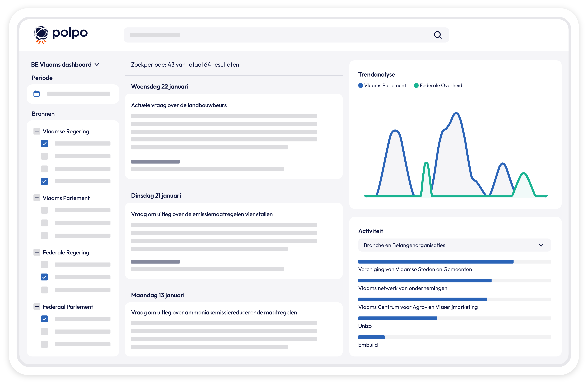Viewport: 588px width, 385px height.
Task: Collapse the Vlaams Parlement source group
Action: tap(37, 198)
